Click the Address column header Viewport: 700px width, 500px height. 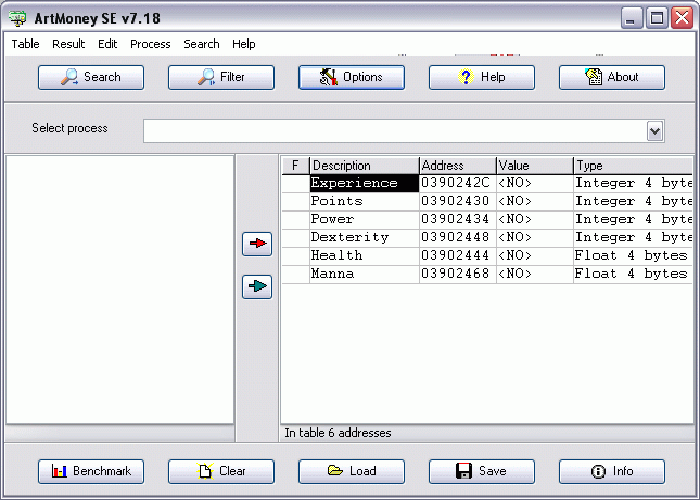coord(457,165)
